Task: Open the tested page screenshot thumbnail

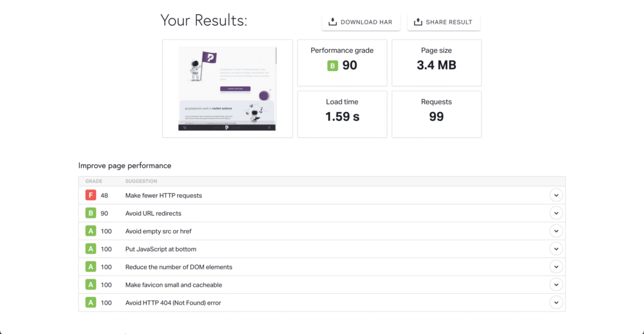Action: coord(227,89)
